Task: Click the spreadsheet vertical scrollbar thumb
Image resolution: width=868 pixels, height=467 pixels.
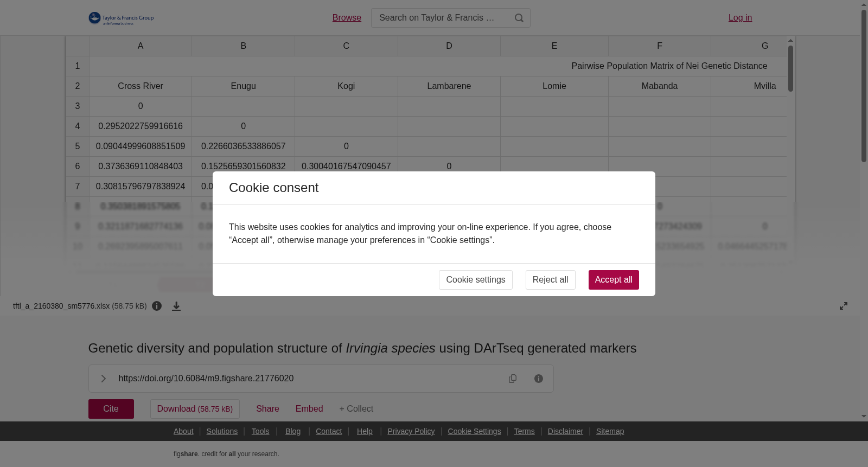Action: (x=791, y=68)
